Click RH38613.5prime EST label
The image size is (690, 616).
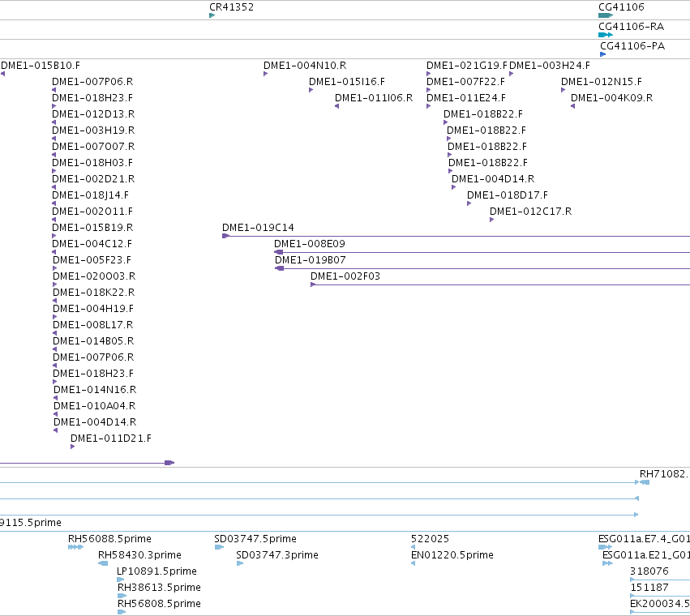[x=159, y=588]
